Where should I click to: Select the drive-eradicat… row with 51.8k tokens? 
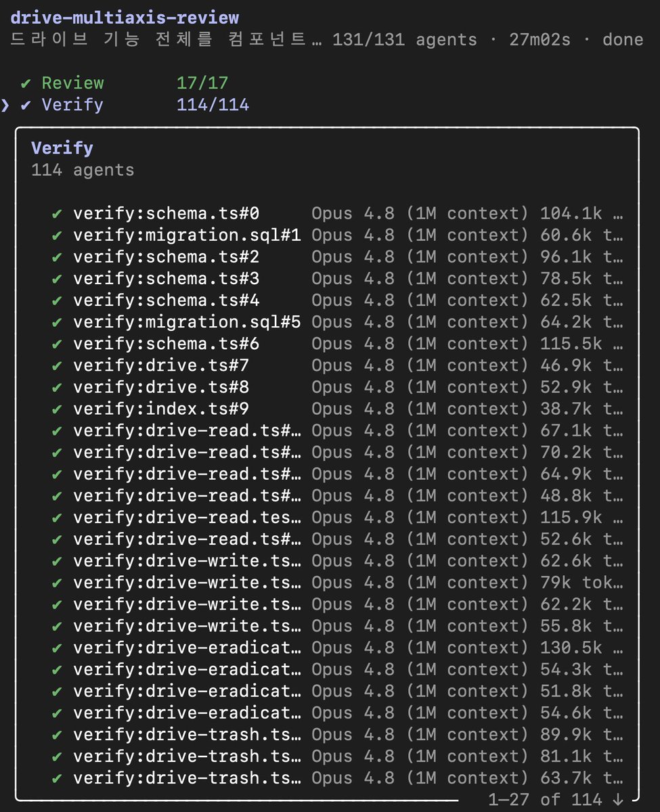tap(338, 691)
